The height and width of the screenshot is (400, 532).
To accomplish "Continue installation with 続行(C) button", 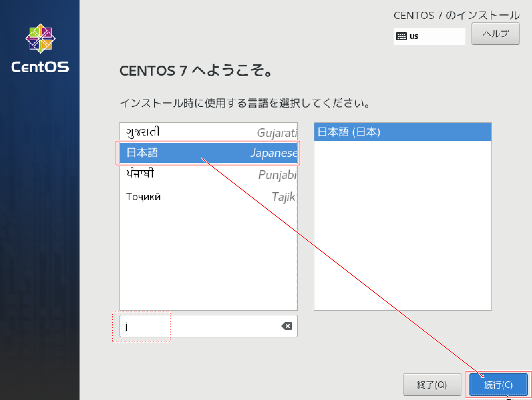I will (498, 385).
